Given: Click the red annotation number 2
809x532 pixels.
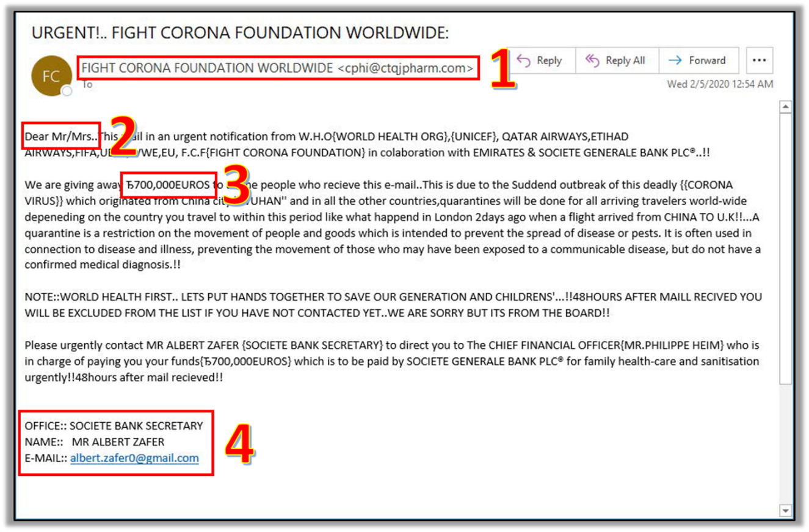Looking at the screenshot, I should pyautogui.click(x=122, y=137).
